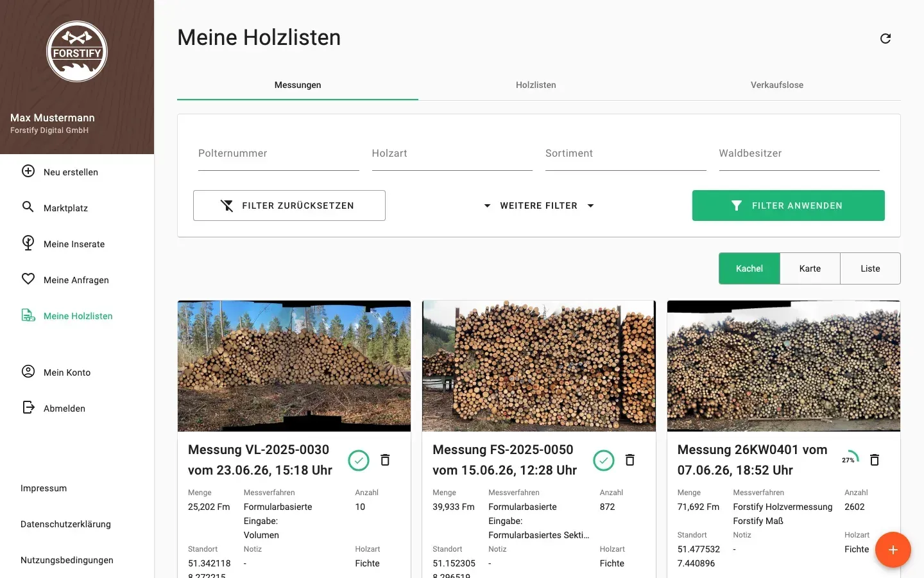Click Filter zurücksetzen button
This screenshot has width=924, height=578.
289,206
